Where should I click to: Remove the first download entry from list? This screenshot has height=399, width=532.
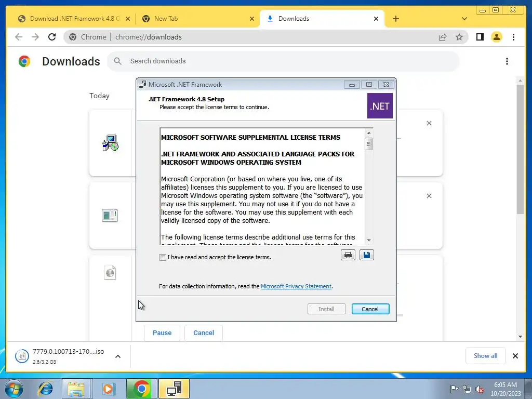429,123
